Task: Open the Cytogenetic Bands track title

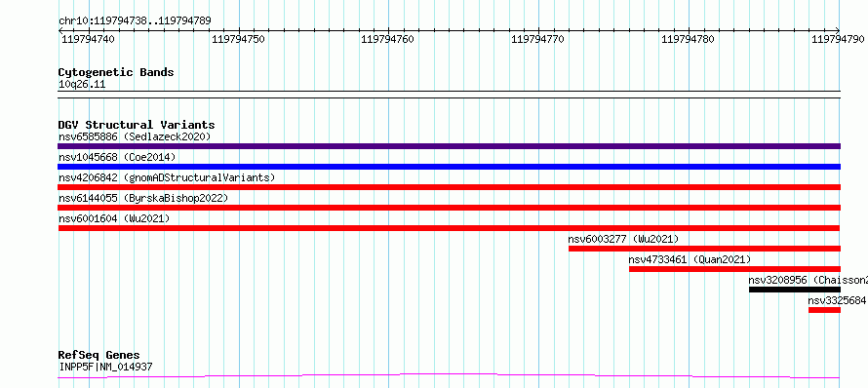Action: (x=116, y=72)
